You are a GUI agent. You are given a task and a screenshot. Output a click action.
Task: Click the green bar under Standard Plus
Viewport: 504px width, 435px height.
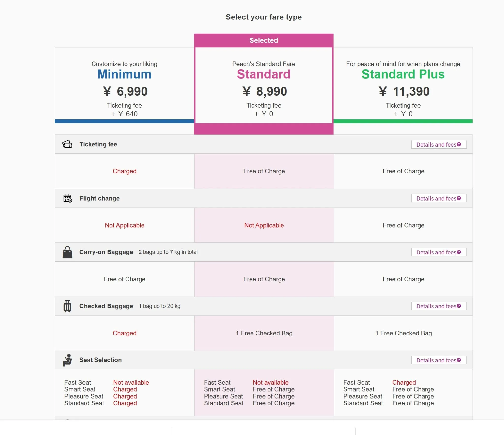[403, 121]
